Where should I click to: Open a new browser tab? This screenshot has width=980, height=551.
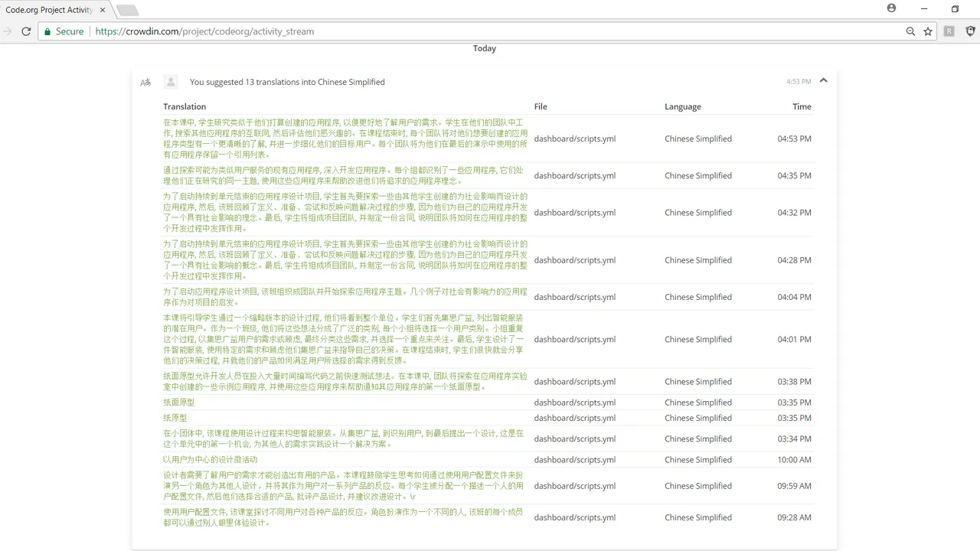coord(127,10)
